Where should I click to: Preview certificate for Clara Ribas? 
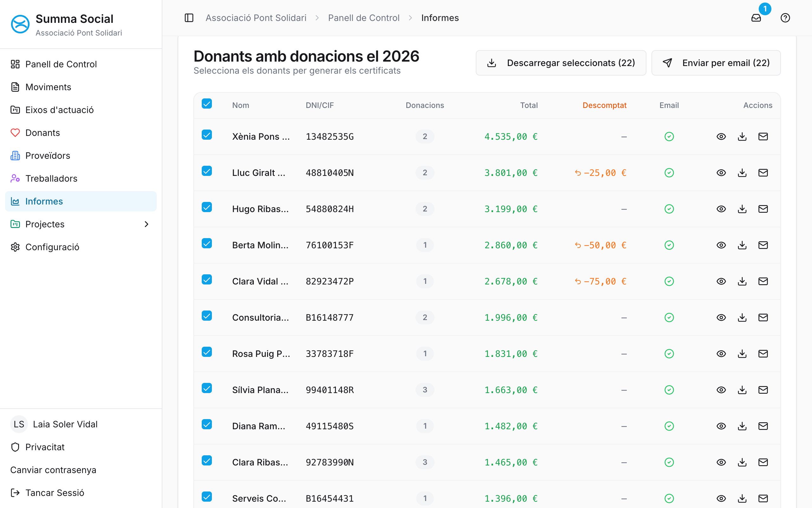[721, 462]
